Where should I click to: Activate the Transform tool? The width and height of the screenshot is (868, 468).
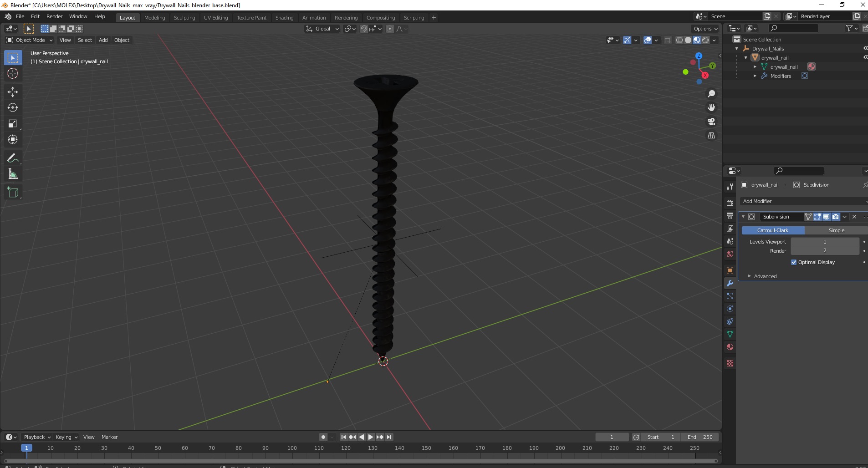click(13, 139)
